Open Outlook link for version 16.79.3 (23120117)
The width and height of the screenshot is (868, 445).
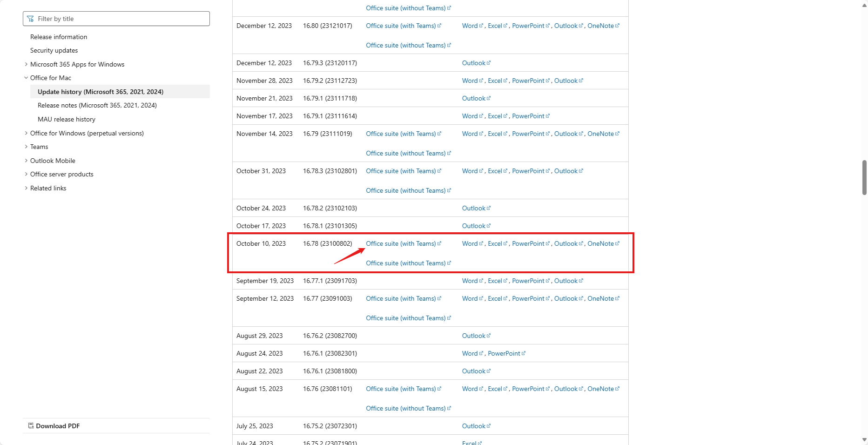coord(476,63)
